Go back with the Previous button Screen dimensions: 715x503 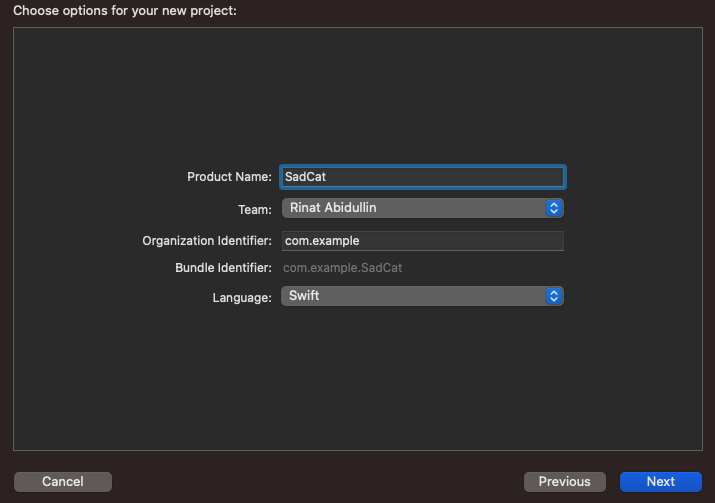click(x=564, y=481)
